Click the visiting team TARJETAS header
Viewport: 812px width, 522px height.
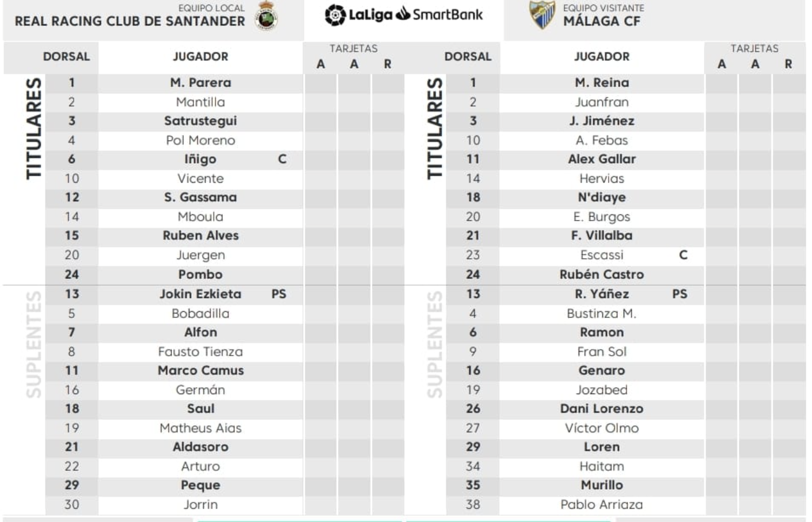click(754, 48)
